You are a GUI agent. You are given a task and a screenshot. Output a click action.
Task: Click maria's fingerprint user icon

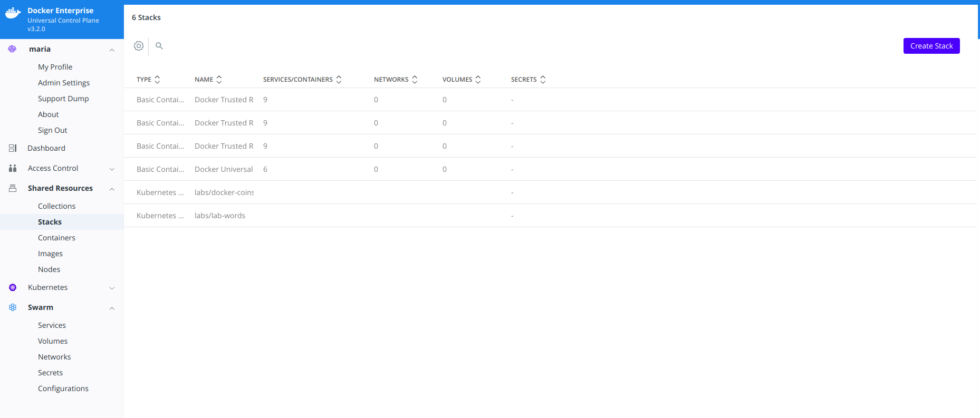pos(12,49)
